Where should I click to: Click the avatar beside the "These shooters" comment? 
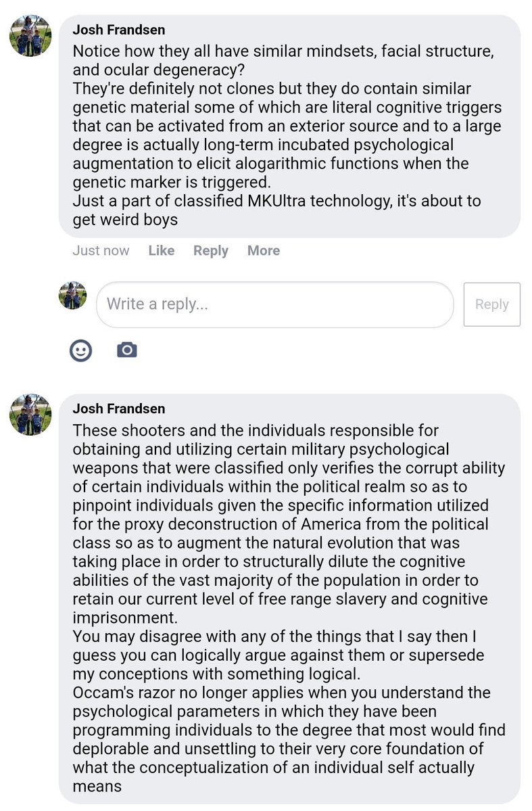point(30,414)
